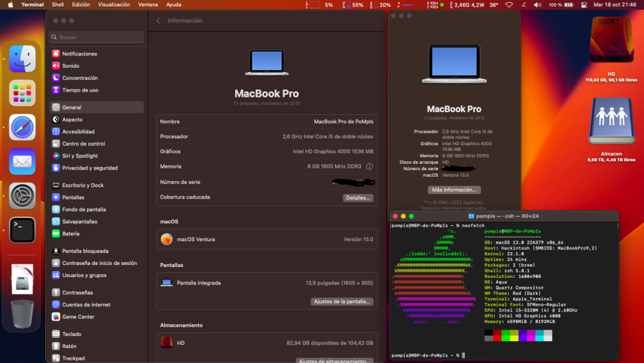Open Escritorio y Dock in the sidebar
Viewport: 644px width, 363px height.
(x=96, y=185)
